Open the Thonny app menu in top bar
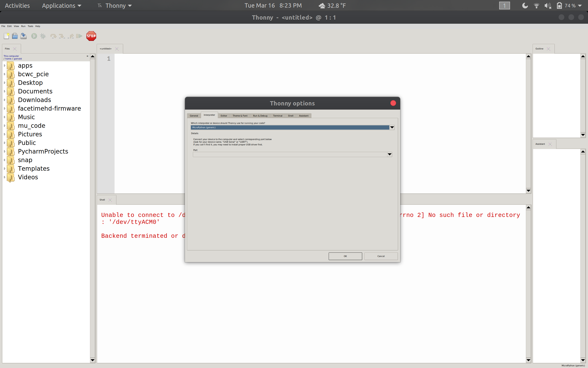This screenshot has width=588, height=368. 115,6
